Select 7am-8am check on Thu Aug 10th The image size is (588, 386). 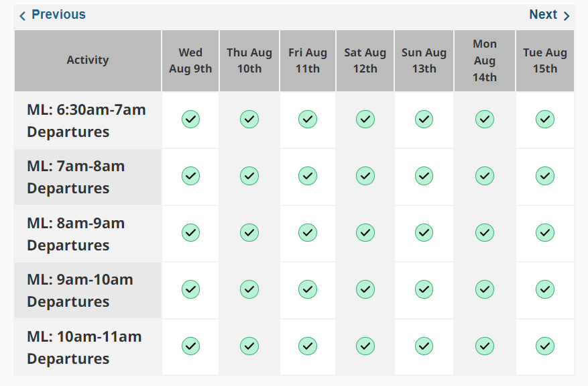tap(249, 176)
